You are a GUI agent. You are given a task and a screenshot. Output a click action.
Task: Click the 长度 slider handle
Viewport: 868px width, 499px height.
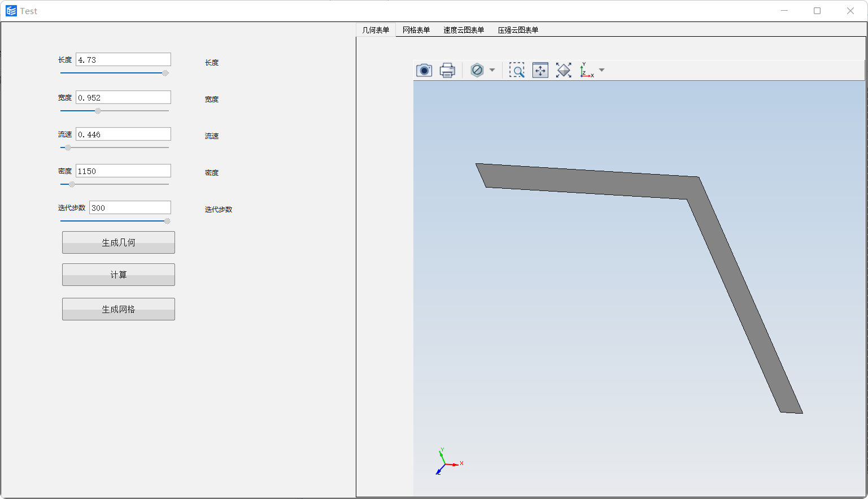165,73
